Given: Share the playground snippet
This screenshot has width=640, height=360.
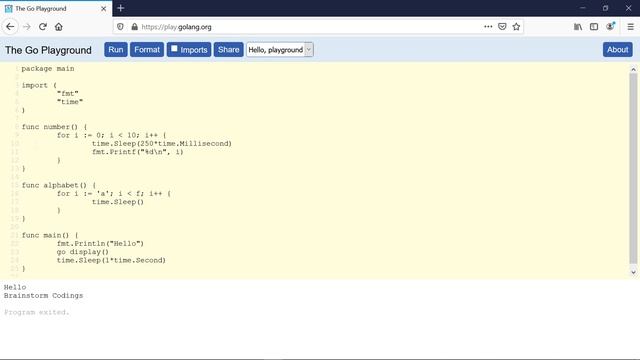Looking at the screenshot, I should coord(229,50).
